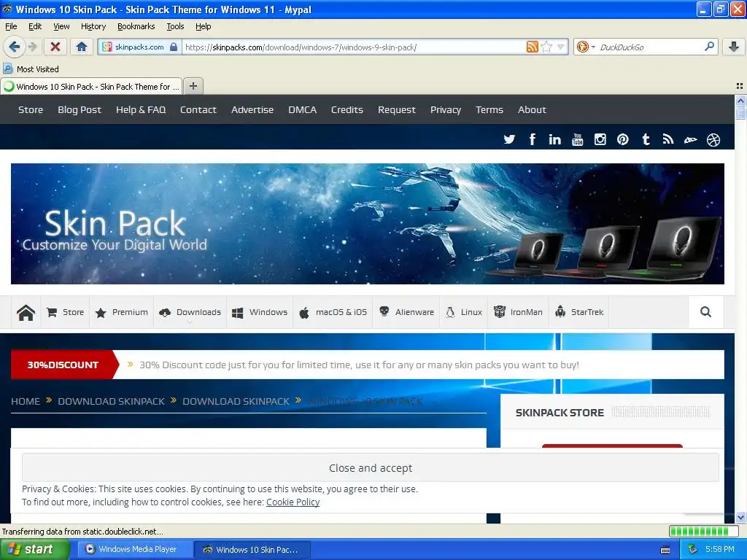Open the Premium nav item
Viewport: 747px width, 560px height.
tap(122, 312)
